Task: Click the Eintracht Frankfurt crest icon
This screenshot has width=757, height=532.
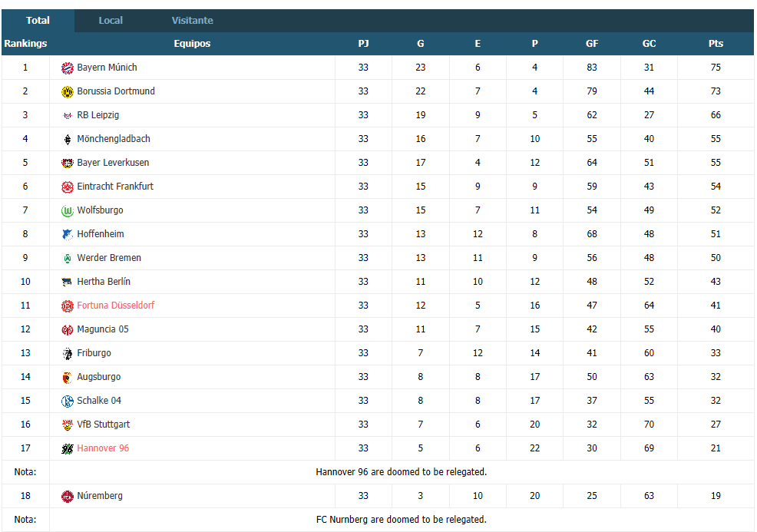Action: [67, 187]
